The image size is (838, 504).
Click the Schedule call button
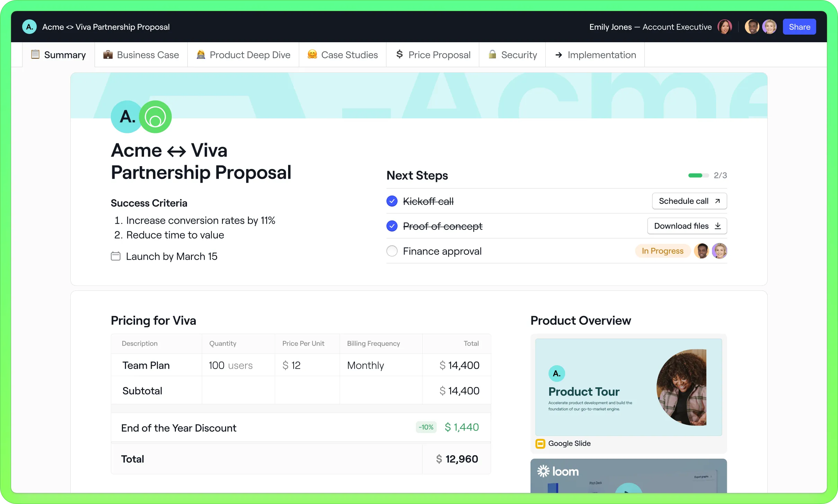pos(689,201)
